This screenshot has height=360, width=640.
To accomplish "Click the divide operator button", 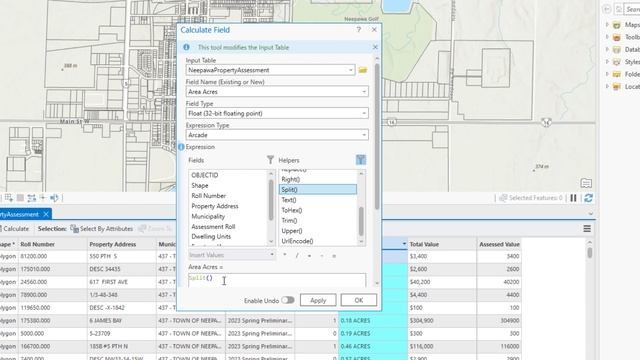I will [297, 256].
